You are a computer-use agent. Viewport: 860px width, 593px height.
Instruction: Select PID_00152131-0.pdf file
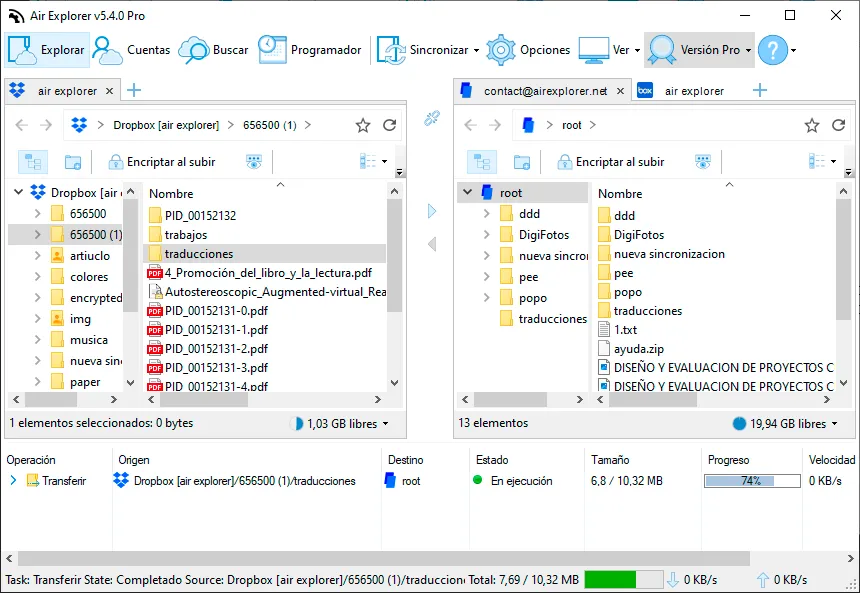tap(216, 311)
